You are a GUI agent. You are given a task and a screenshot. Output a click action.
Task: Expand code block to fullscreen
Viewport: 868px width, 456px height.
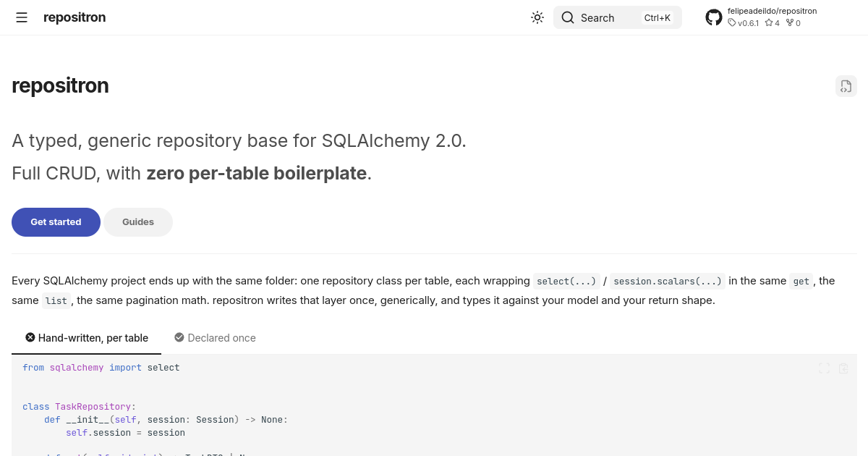pos(824,368)
